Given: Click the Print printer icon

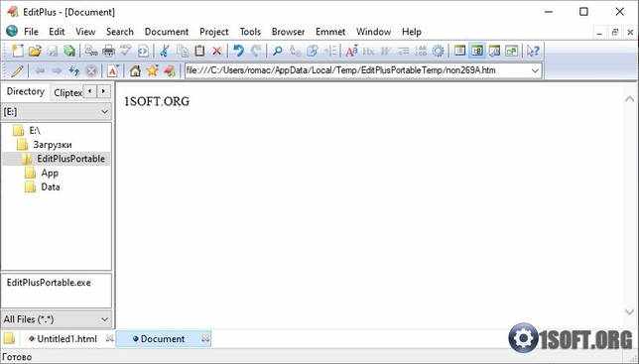Looking at the screenshot, I should point(108,51).
